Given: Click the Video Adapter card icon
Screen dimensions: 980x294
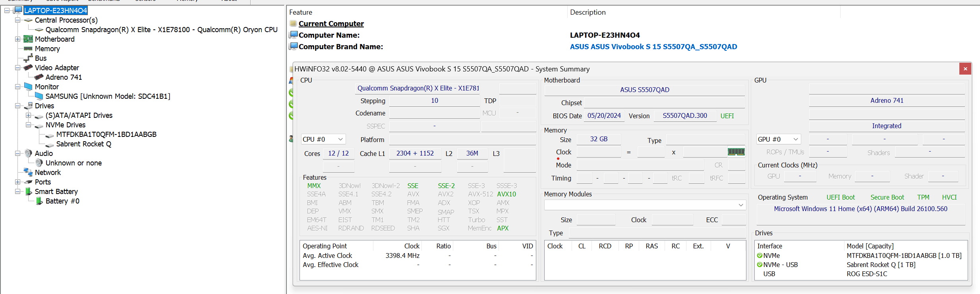Looking at the screenshot, I should (28, 67).
